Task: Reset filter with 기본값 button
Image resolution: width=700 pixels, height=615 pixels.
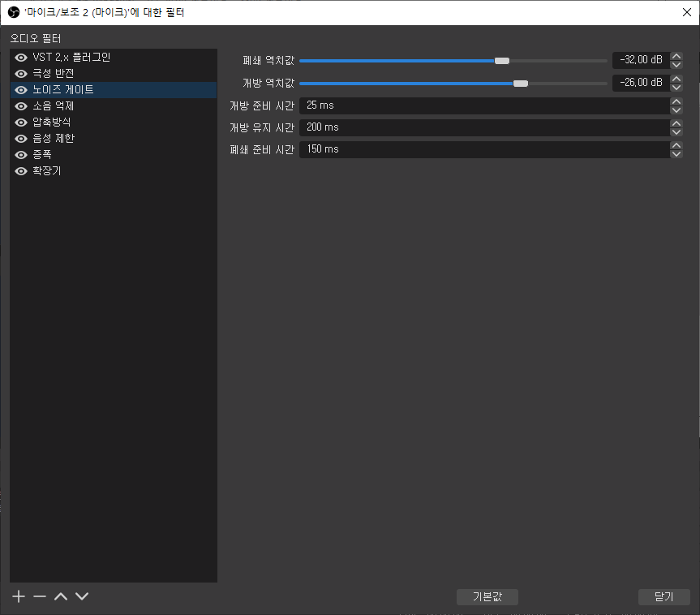Action: point(487,596)
